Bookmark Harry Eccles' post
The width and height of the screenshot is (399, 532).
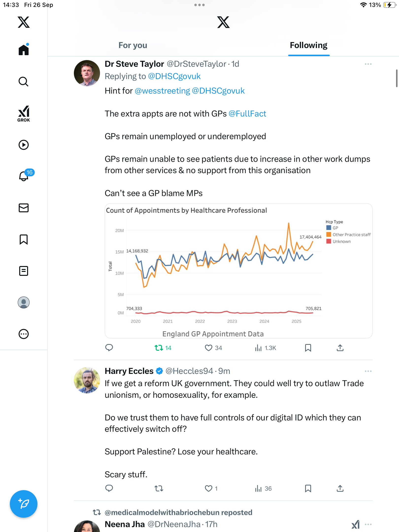(308, 488)
